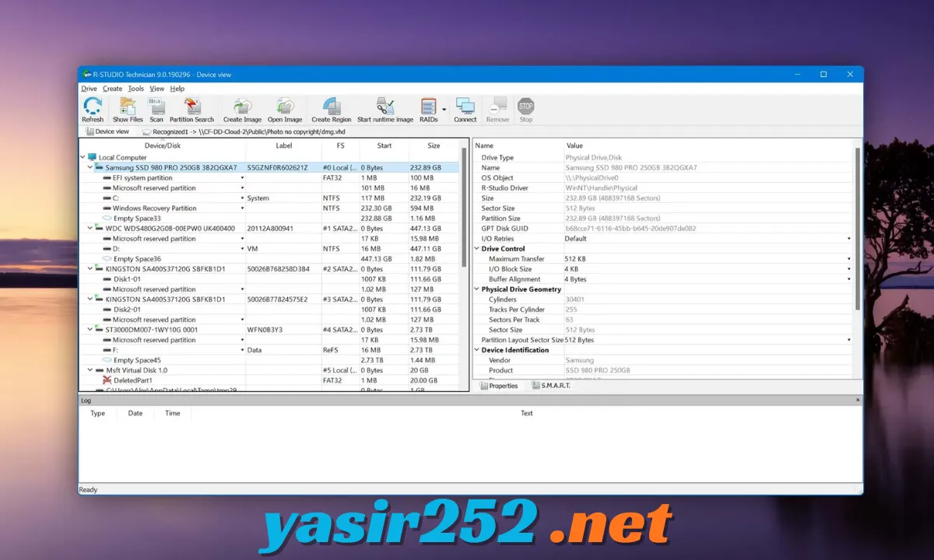This screenshot has width=934, height=560.
Task: Click the R-Studio app icon in title bar
Action: click(x=86, y=75)
